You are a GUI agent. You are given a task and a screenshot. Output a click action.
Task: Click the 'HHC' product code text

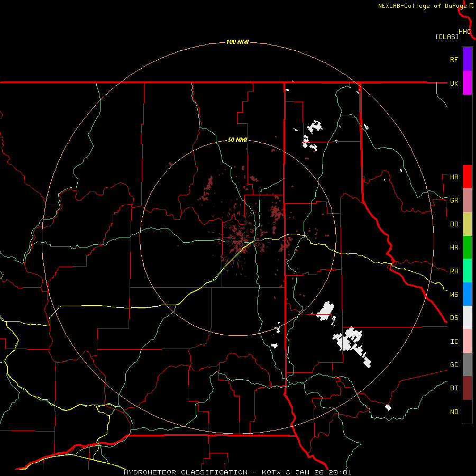(464, 32)
